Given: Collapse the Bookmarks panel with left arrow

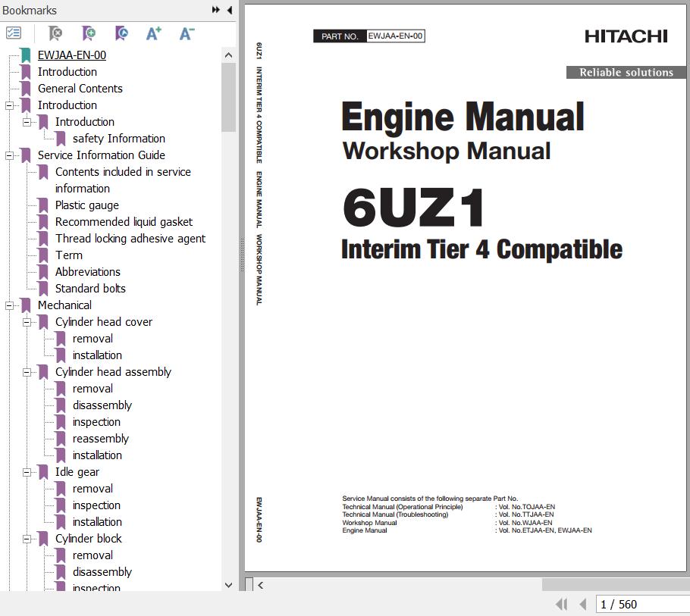Looking at the screenshot, I should coord(230,10).
